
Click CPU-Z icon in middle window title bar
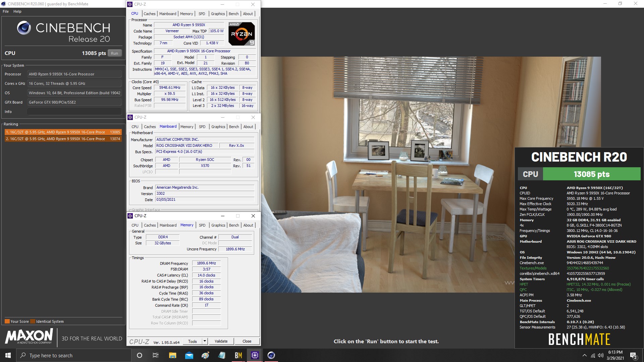coord(130,117)
